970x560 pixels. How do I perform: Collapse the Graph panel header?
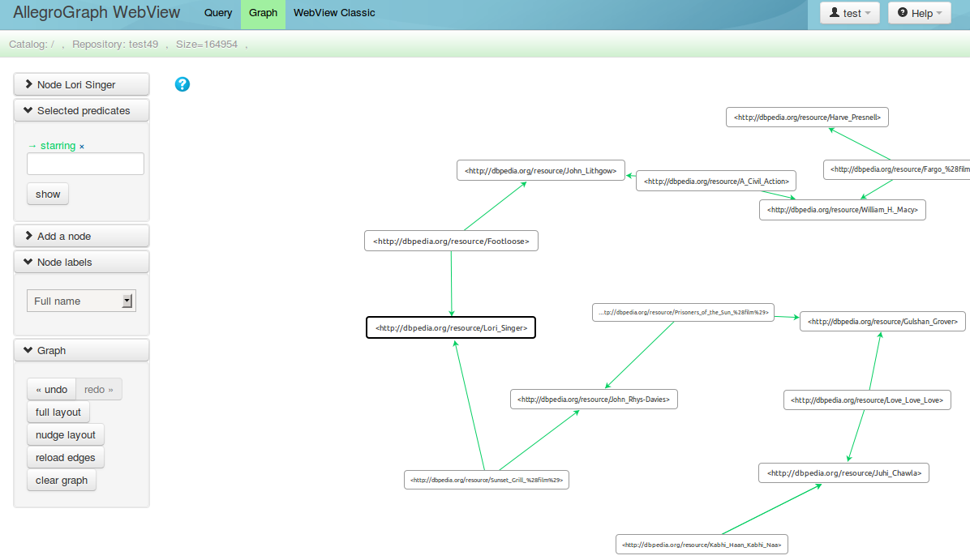81,350
